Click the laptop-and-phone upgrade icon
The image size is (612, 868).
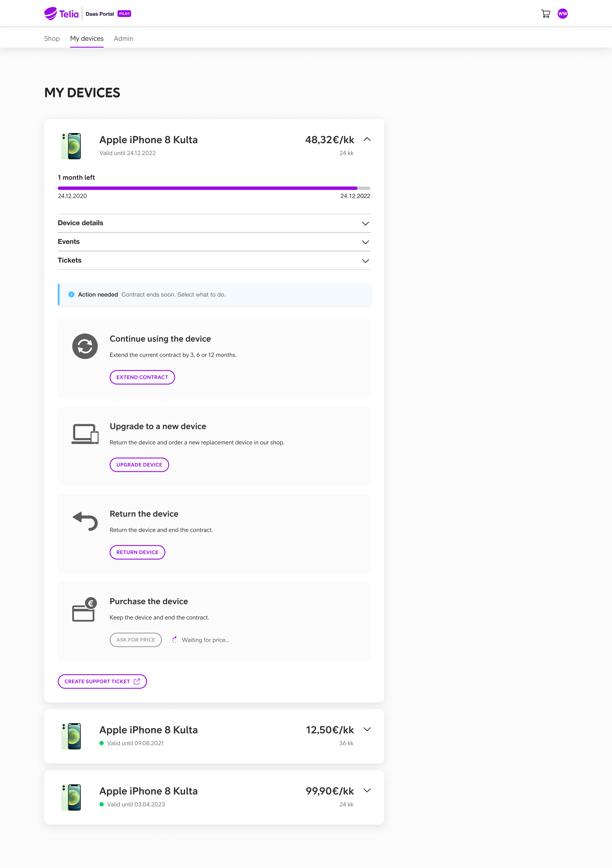[x=85, y=434]
